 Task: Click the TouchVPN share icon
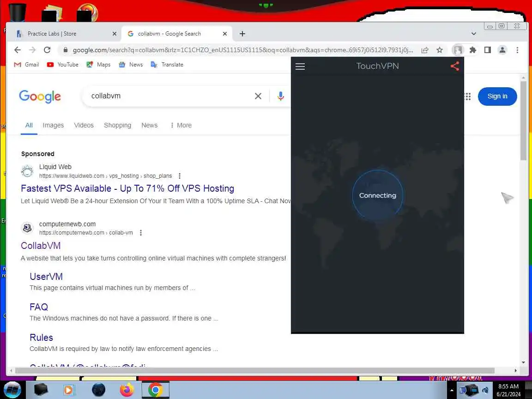point(454,66)
